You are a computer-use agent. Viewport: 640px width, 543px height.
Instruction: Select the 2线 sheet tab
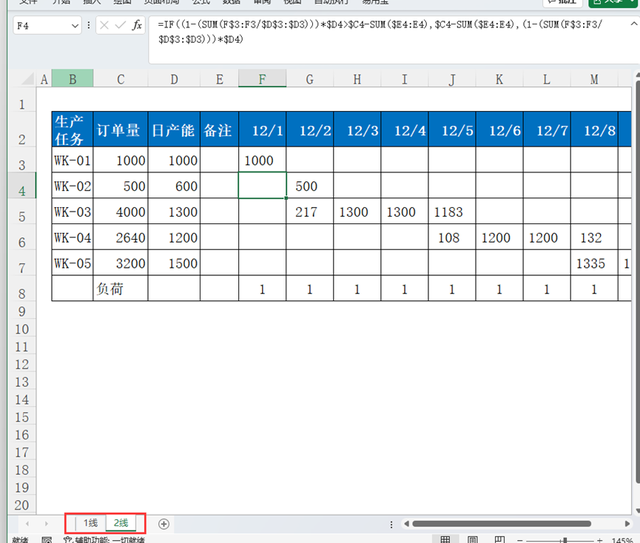tap(121, 523)
